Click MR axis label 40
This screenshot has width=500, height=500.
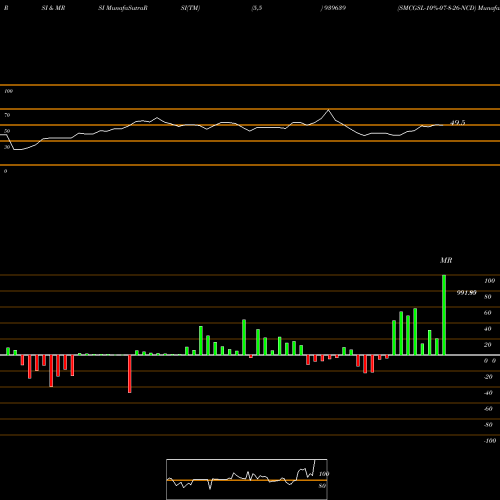point(488,329)
